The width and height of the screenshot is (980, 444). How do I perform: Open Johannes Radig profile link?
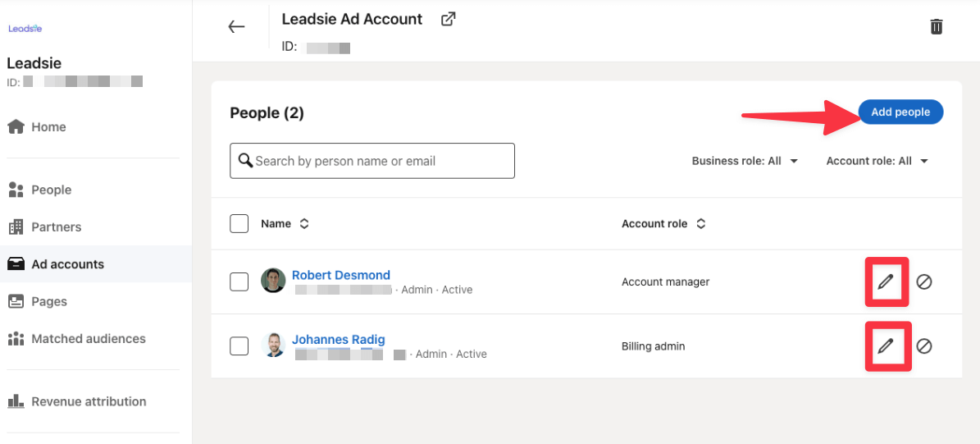click(x=338, y=340)
